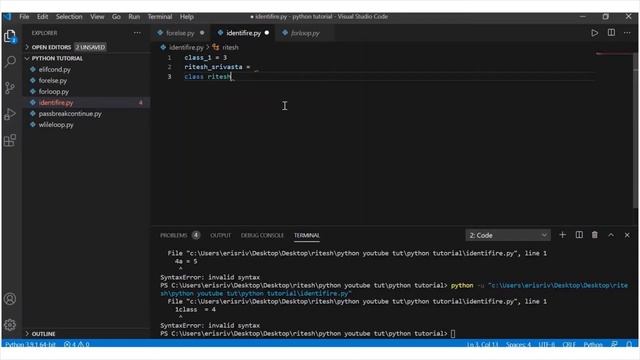Open forelse.py from explorer

(x=53, y=80)
